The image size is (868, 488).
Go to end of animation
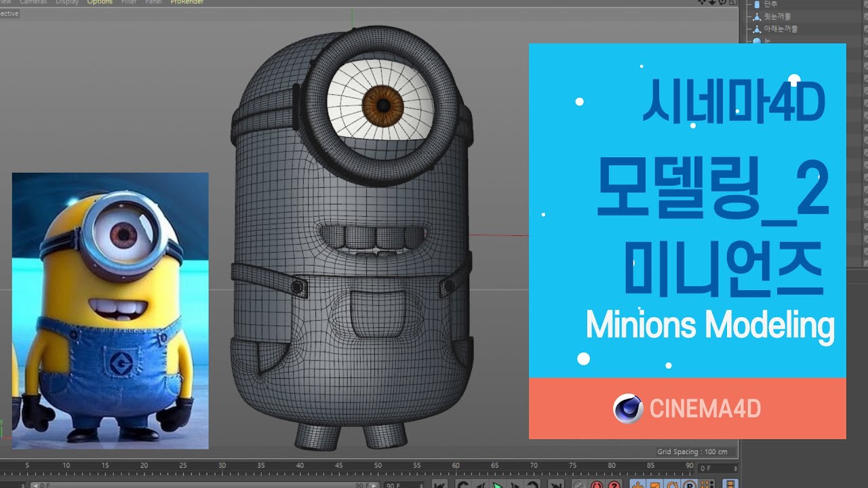point(556,484)
